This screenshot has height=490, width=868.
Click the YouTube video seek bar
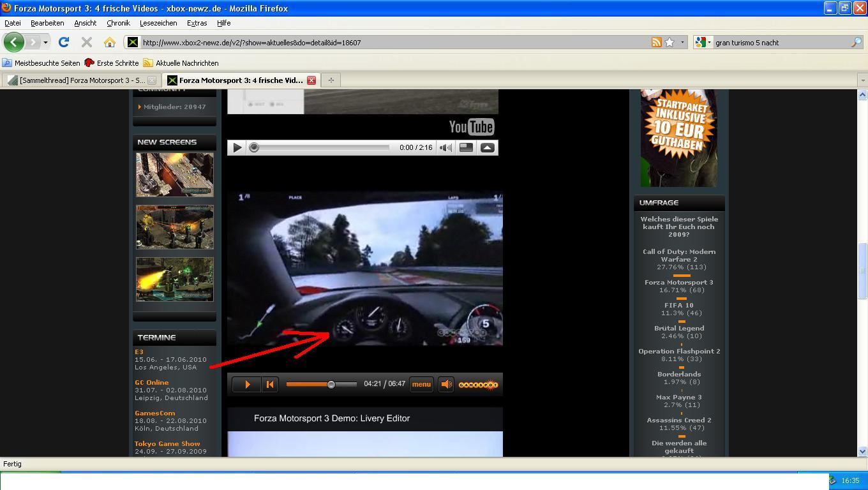(319, 147)
